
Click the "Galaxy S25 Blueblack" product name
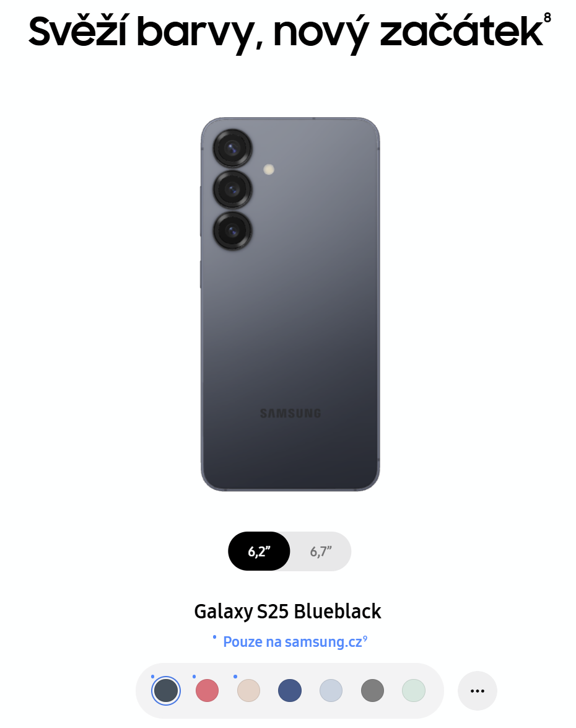point(288,612)
